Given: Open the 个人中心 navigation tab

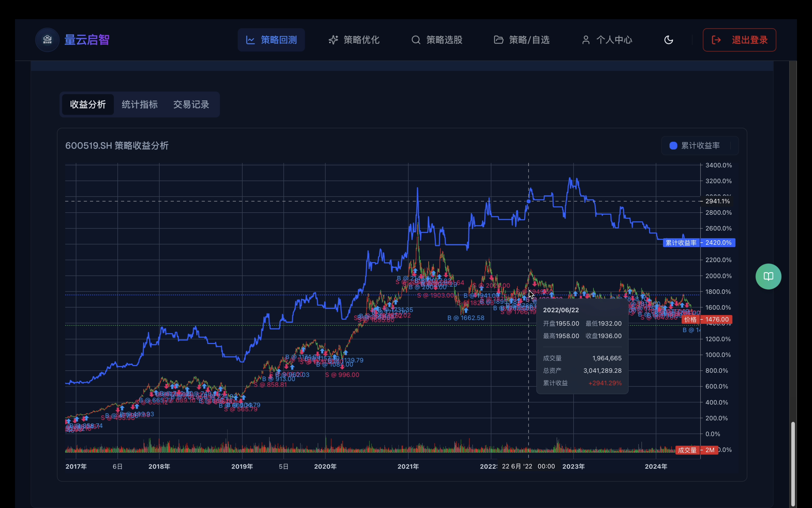Looking at the screenshot, I should point(607,40).
